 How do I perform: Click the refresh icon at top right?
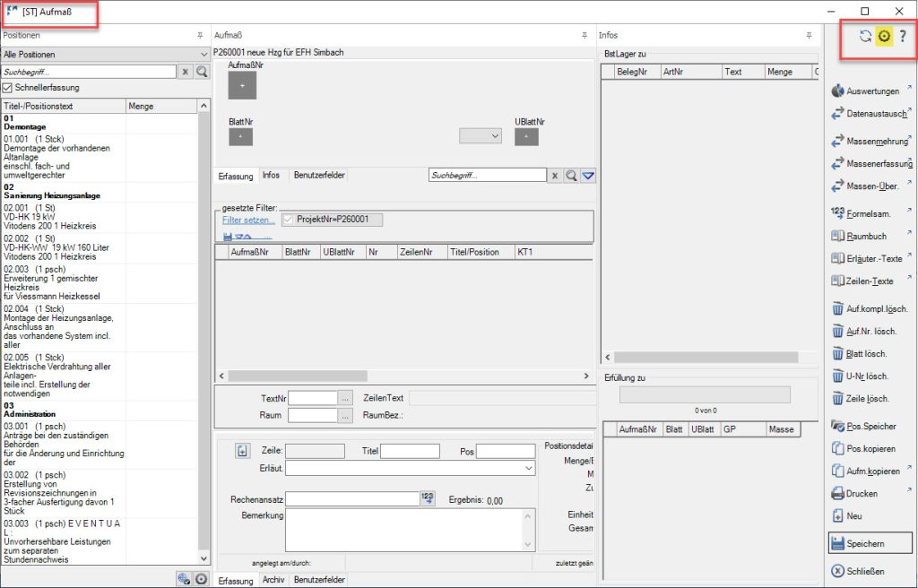coord(865,36)
